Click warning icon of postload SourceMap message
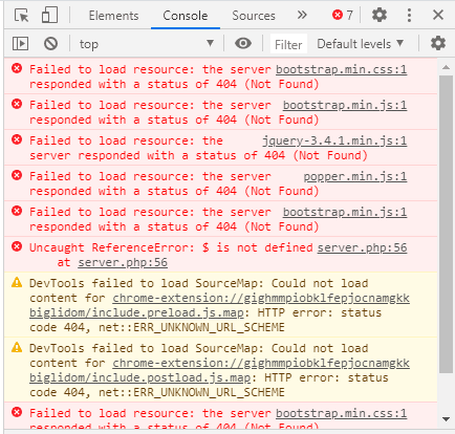 [x=17, y=348]
